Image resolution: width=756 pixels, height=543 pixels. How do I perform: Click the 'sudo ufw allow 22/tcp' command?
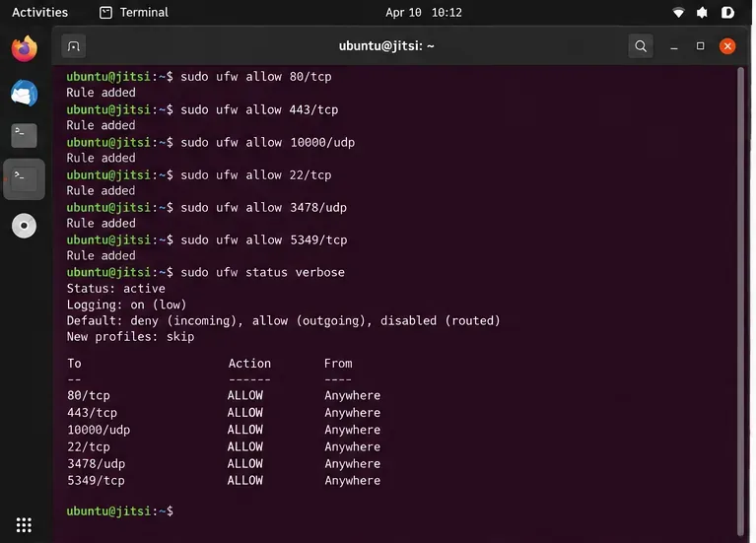coord(256,175)
